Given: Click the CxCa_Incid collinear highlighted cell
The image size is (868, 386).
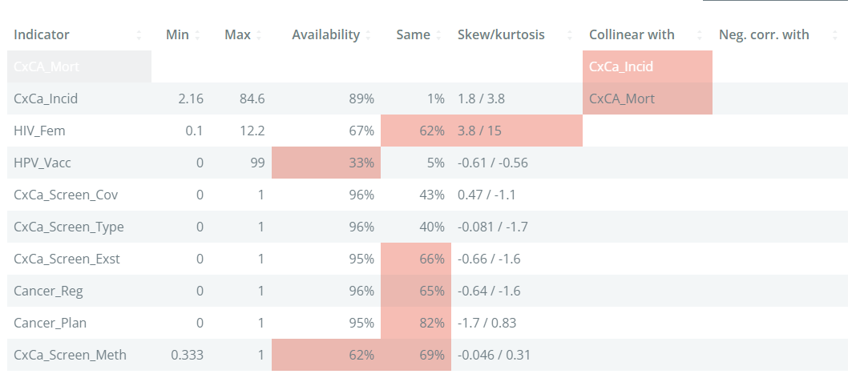Looking at the screenshot, I should (647, 67).
